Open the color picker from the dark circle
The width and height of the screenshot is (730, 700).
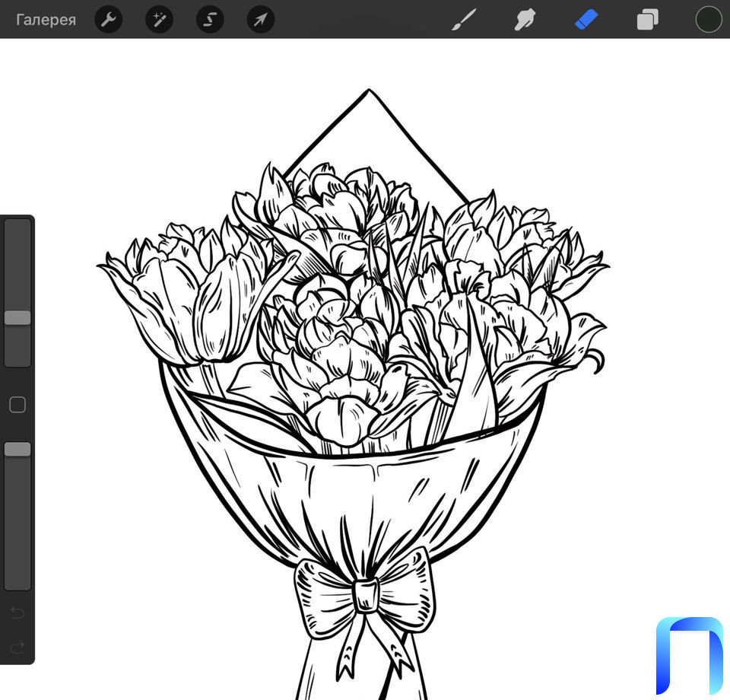pyautogui.click(x=709, y=20)
